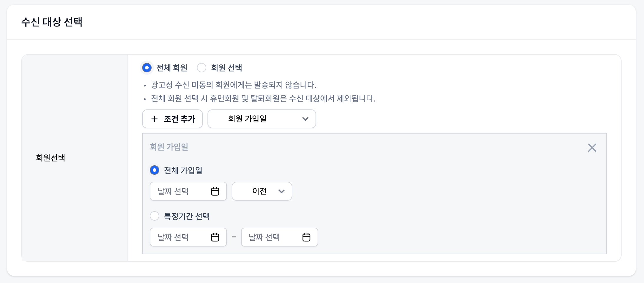644x283 pixels.
Task: Click the 회원선택 row label
Action: 50,158
